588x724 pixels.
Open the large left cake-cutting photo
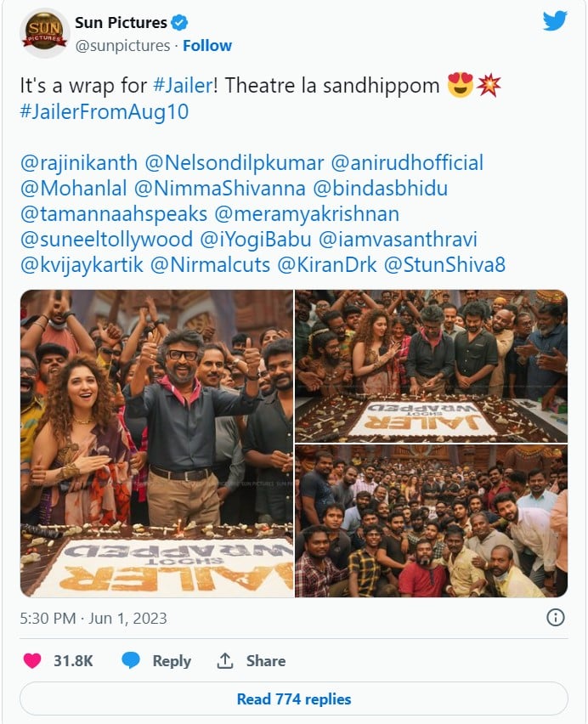[156, 443]
